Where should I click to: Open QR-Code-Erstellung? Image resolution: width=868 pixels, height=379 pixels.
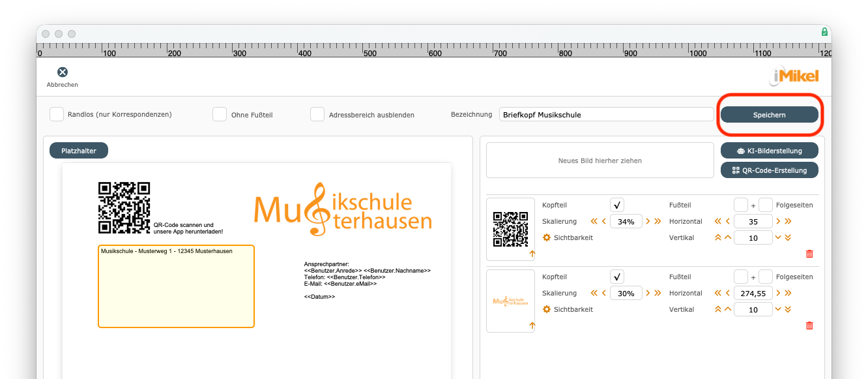[x=770, y=170]
